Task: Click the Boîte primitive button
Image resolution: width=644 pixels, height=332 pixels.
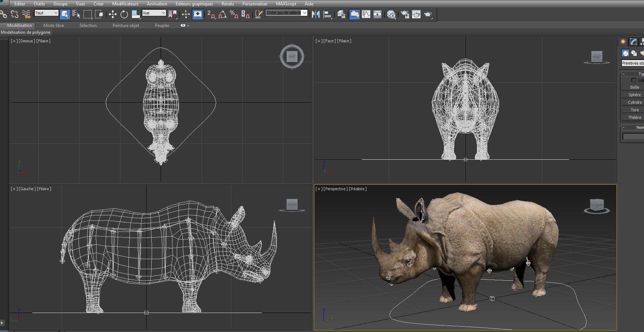Action: (x=634, y=87)
